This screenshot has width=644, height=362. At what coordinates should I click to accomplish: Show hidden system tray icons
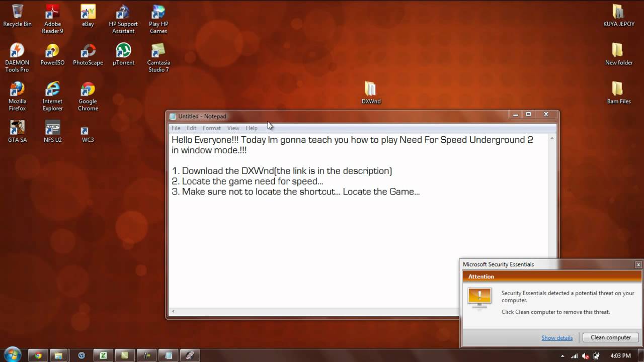coord(563,356)
